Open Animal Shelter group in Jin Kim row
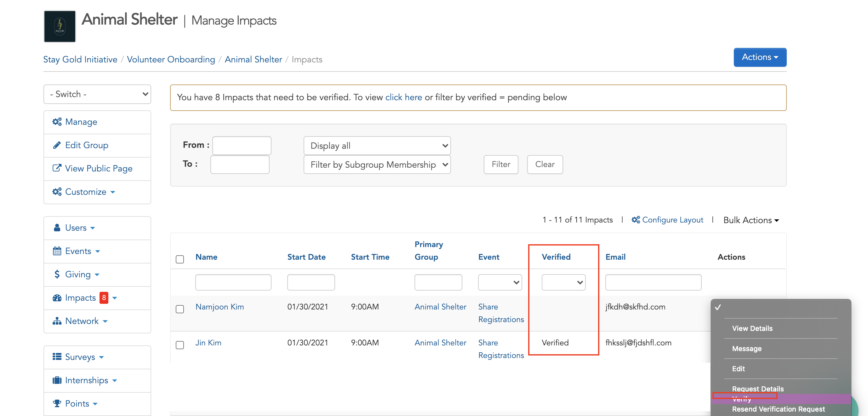The height and width of the screenshot is (416, 868). pyautogui.click(x=440, y=343)
